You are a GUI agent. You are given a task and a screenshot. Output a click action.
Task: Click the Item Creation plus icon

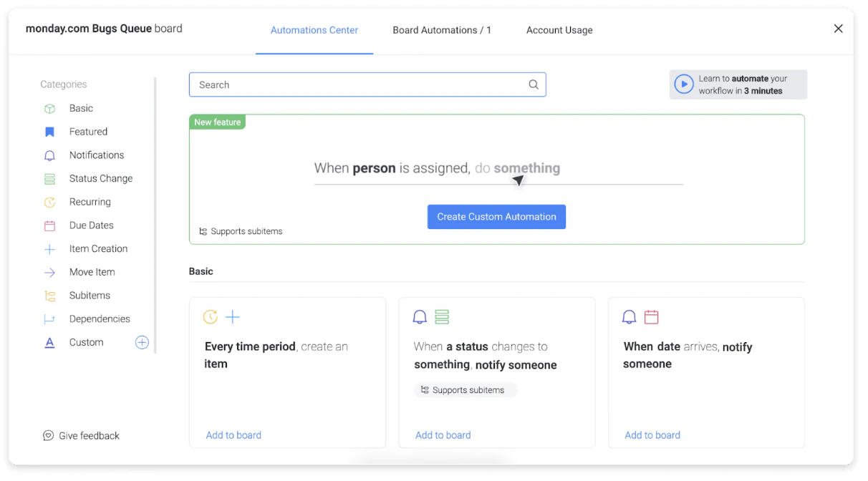click(x=49, y=249)
